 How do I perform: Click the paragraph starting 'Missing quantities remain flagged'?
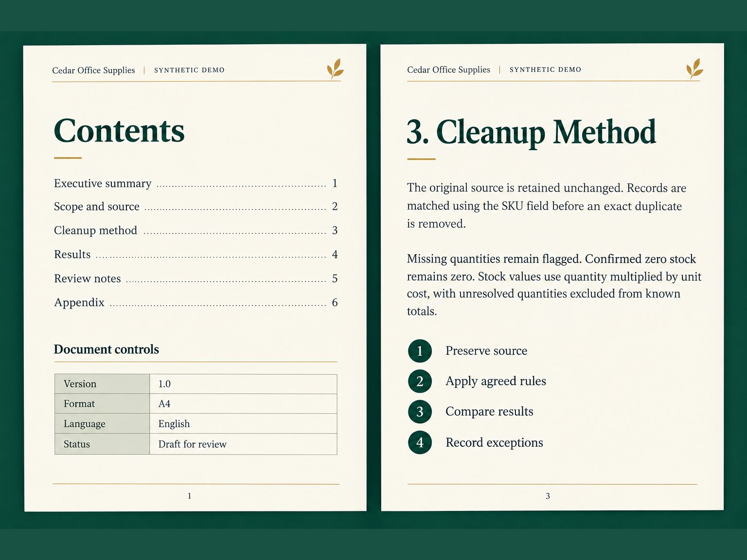pos(554,285)
